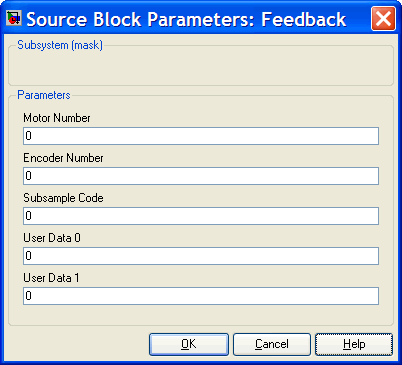The image size is (402, 365).
Task: Click the Simulink icon in the title bar
Action: point(14,18)
